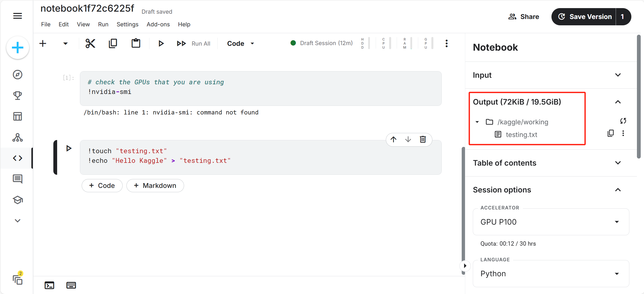Viewport: 644px width, 294px height.
Task: Open the Settings menu
Action: 127,24
